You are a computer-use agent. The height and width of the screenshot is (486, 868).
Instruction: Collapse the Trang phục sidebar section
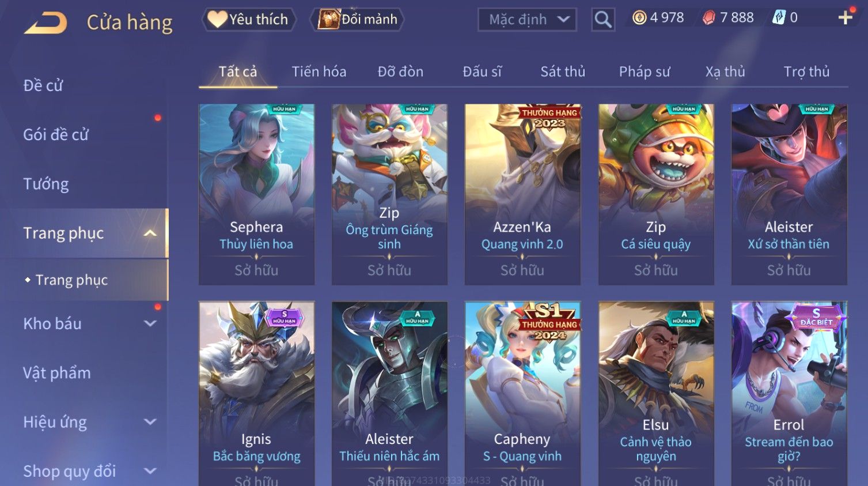tap(150, 233)
